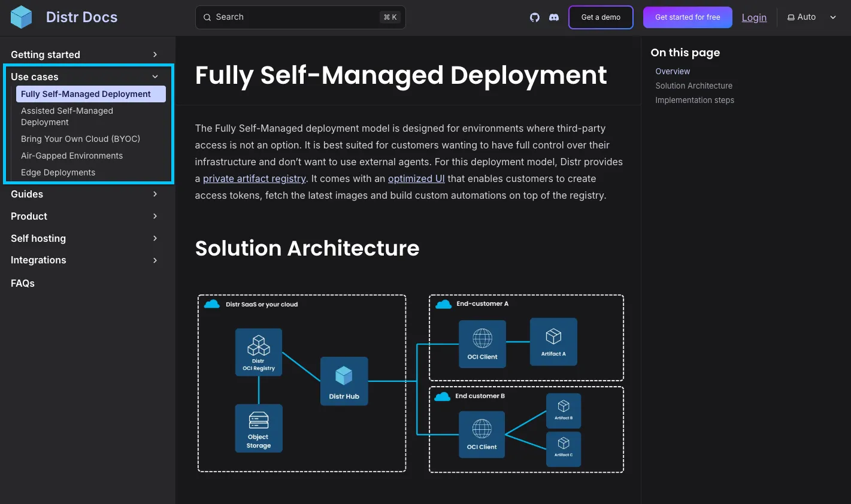Viewport: 851px width, 504px height.
Task: Open the GitHub repository icon
Action: coord(535,17)
